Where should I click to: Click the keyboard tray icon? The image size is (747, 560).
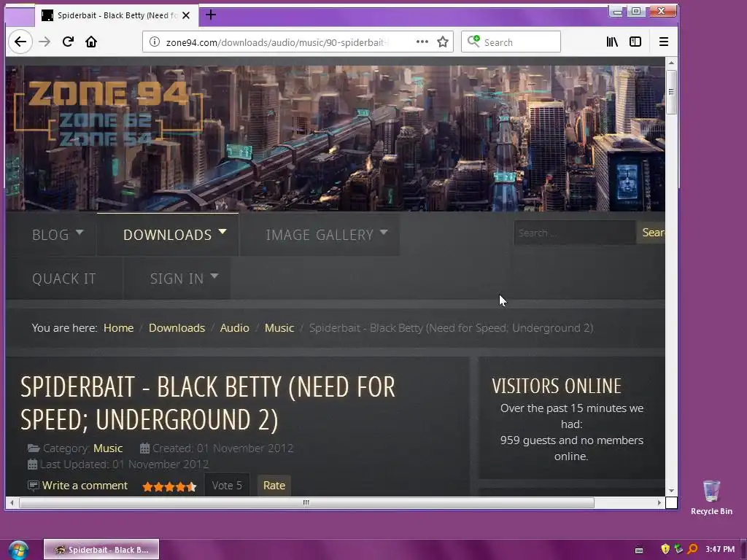pyautogui.click(x=639, y=550)
